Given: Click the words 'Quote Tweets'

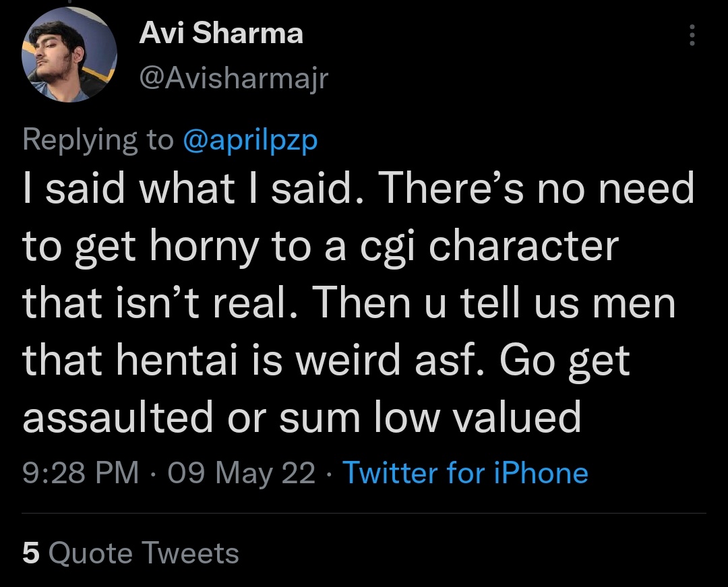Looking at the screenshot, I should click(144, 553).
